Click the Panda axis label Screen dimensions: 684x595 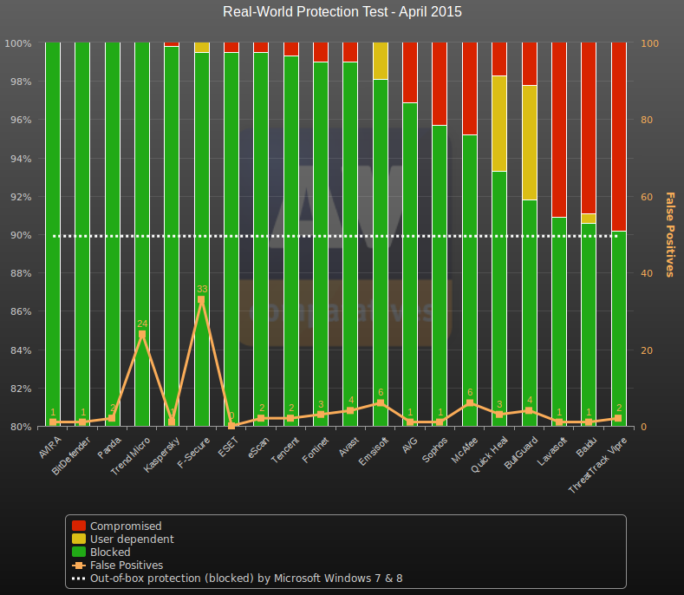pos(109,448)
